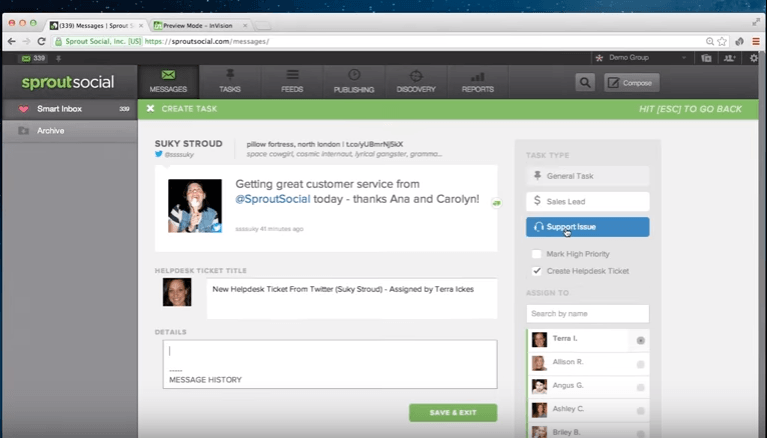Switch to Preview Mode – InVision tab

pos(199,25)
